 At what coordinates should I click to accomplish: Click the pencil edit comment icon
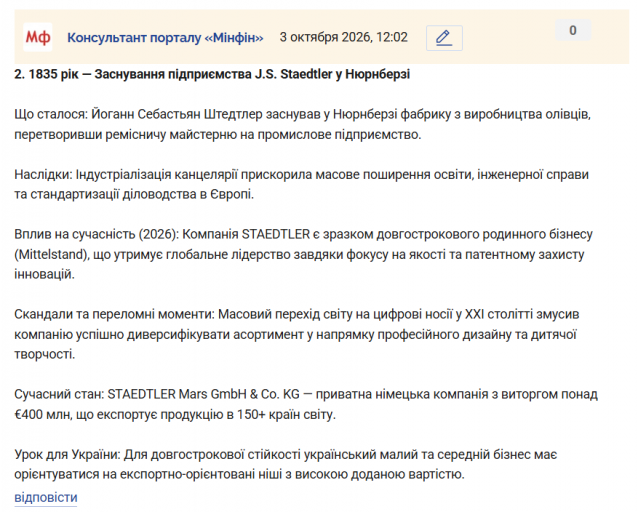(x=444, y=38)
